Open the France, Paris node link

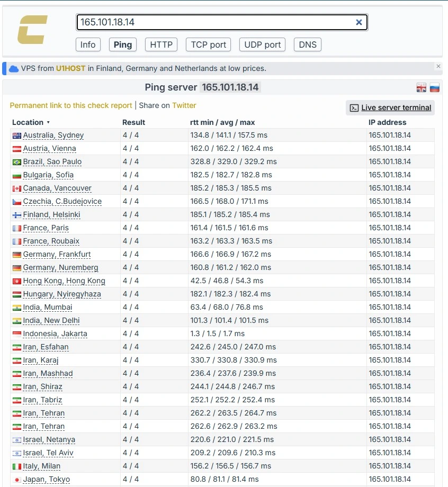(x=46, y=228)
